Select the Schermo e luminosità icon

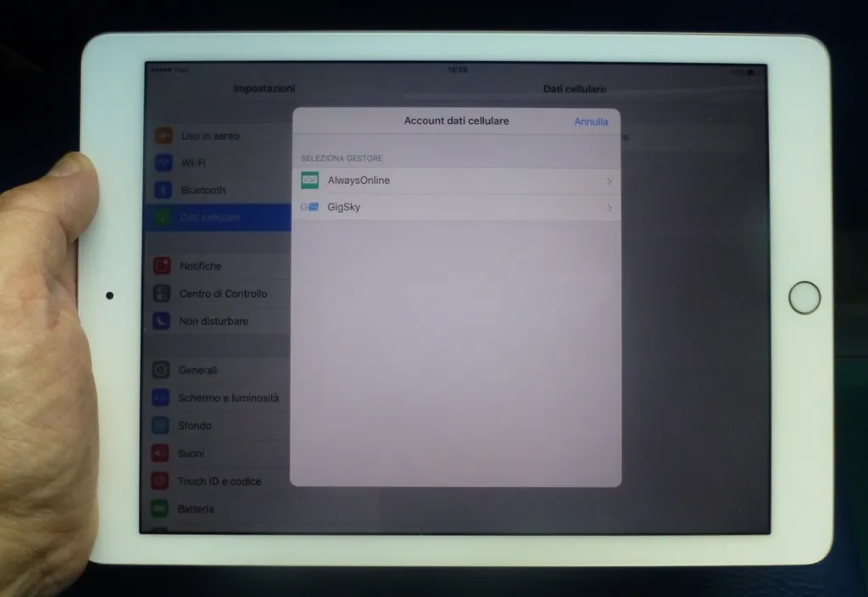tap(161, 397)
